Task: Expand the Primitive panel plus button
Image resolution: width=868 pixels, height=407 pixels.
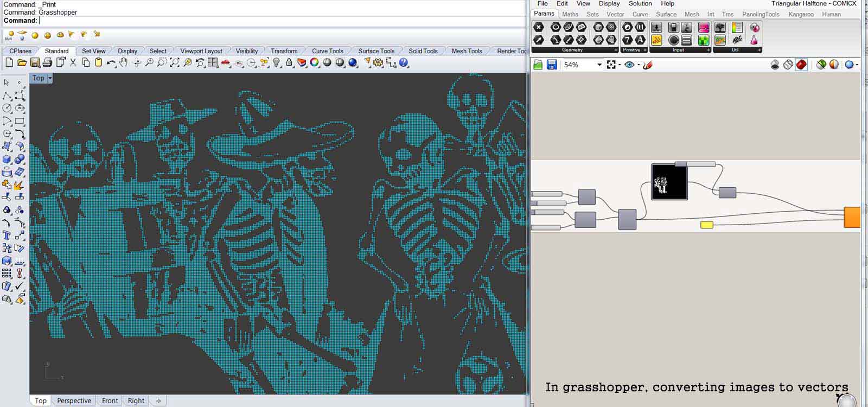Action: [645, 50]
